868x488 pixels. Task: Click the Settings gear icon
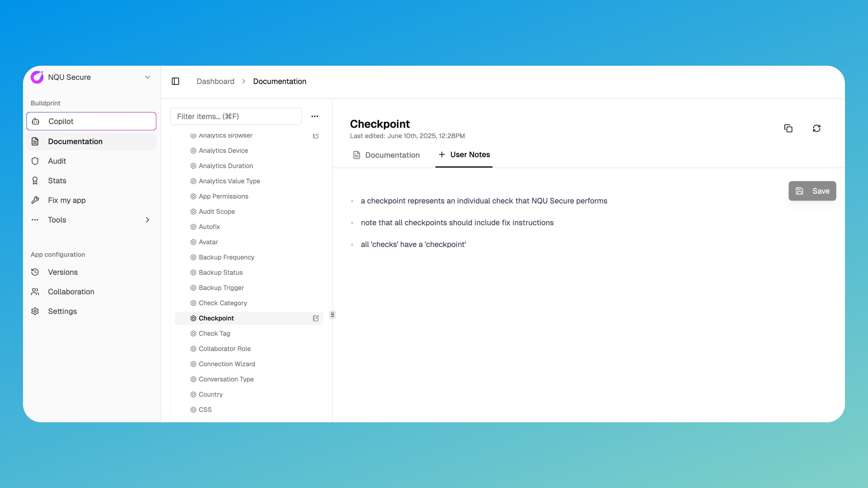[35, 311]
